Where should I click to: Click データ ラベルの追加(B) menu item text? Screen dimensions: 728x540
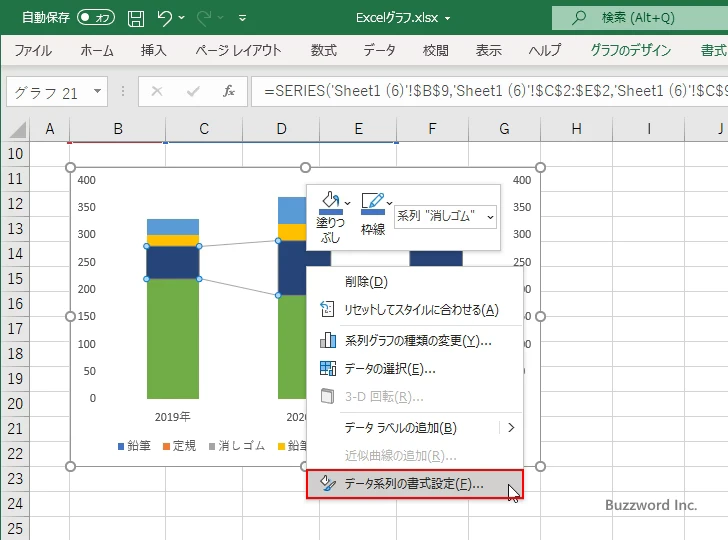pos(401,428)
